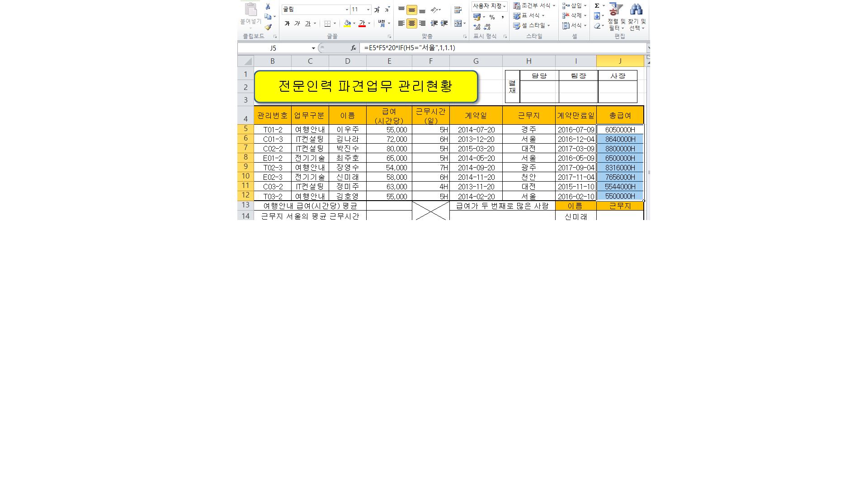This screenshot has width=868, height=488.
Task: Apply the yellow fill color swatch
Action: [347, 23]
